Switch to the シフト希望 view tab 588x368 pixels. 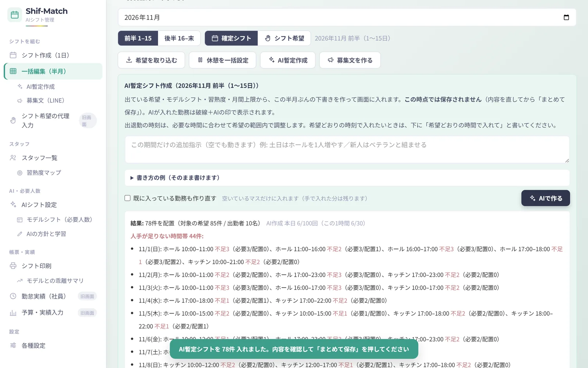point(284,38)
